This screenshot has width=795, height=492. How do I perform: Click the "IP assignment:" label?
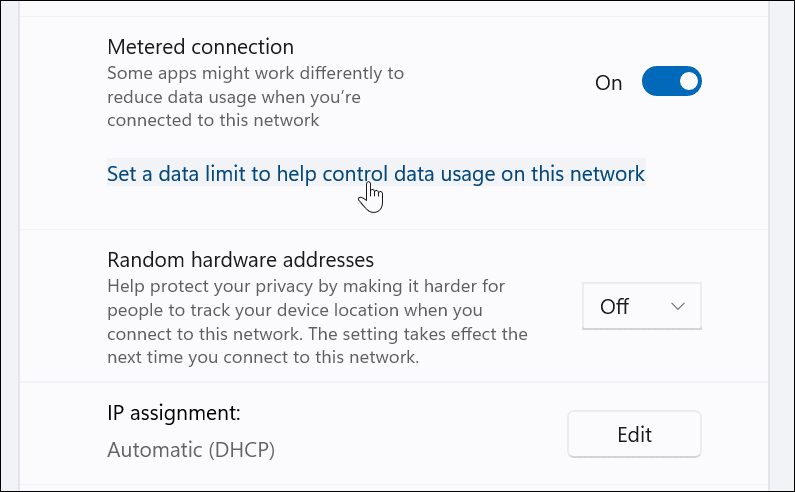click(x=174, y=412)
